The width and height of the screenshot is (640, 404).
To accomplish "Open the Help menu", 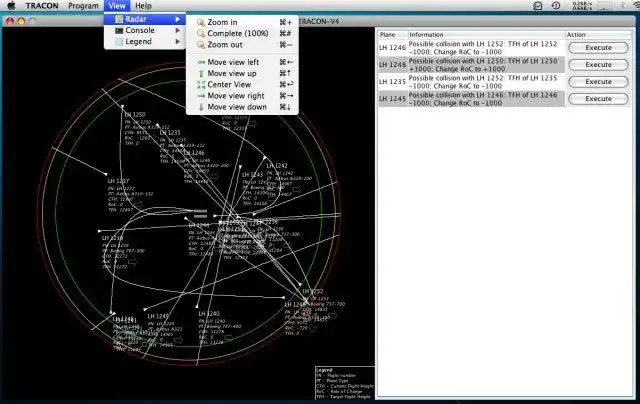I will point(143,6).
